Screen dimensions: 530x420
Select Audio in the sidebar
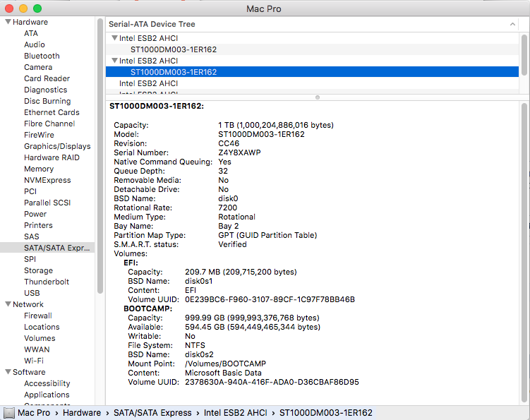pos(34,44)
